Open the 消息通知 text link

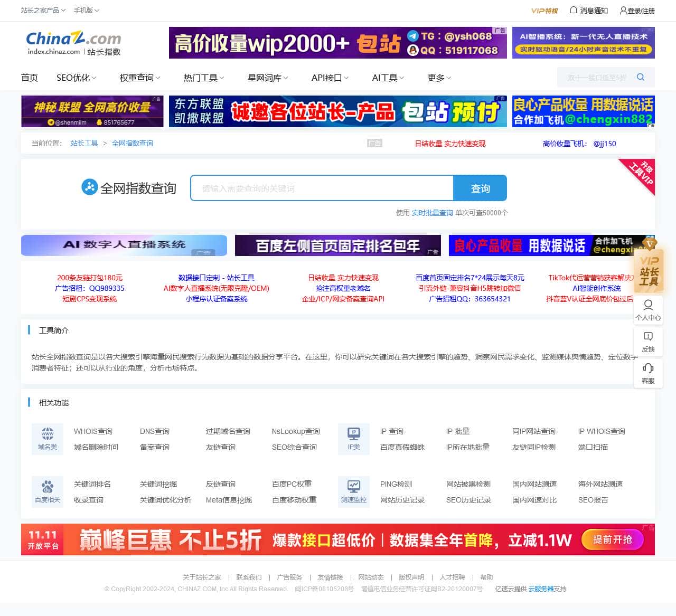(594, 11)
